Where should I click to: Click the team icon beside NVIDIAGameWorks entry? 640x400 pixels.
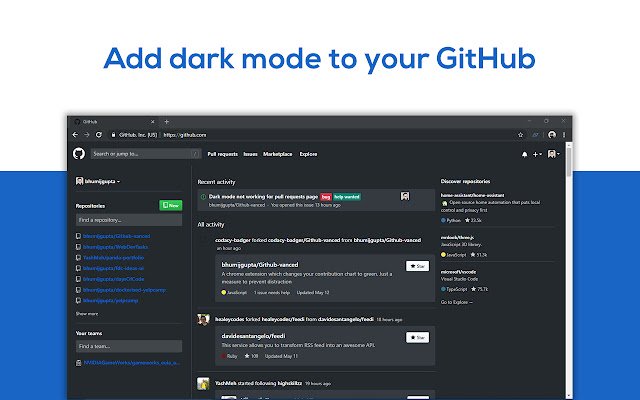tap(78, 363)
